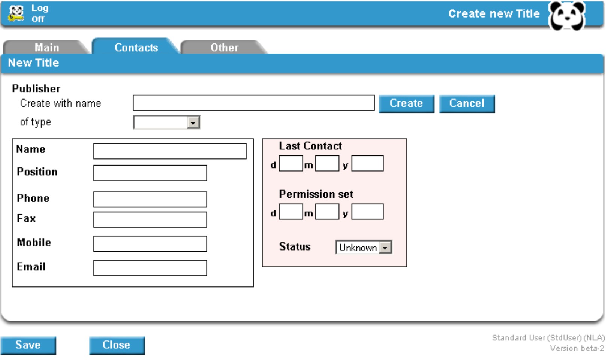611x364 pixels.
Task: Click the Log Off link
Action: point(40,13)
